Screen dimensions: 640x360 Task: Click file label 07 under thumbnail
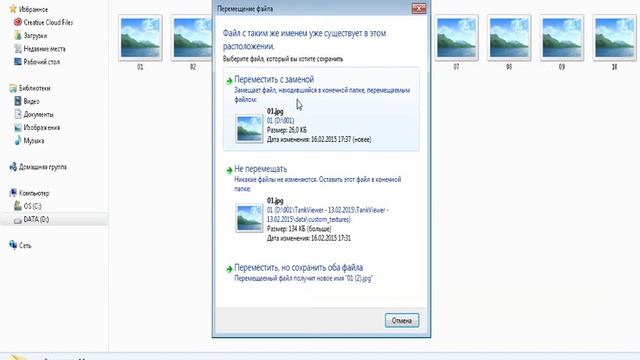click(456, 67)
